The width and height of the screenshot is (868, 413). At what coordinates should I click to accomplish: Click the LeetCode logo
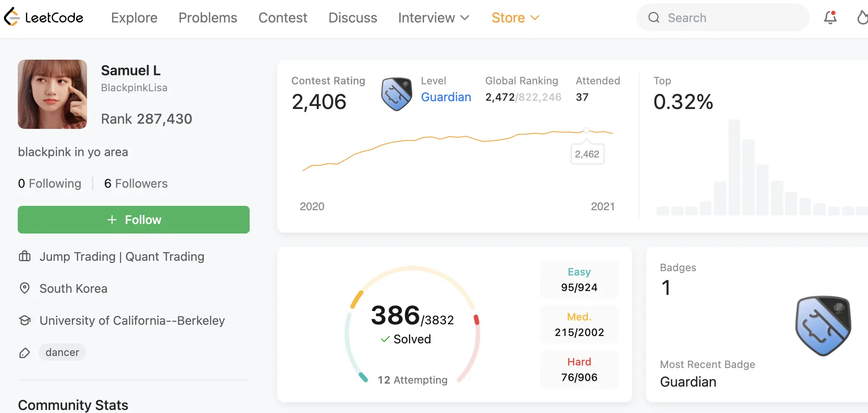click(x=44, y=17)
